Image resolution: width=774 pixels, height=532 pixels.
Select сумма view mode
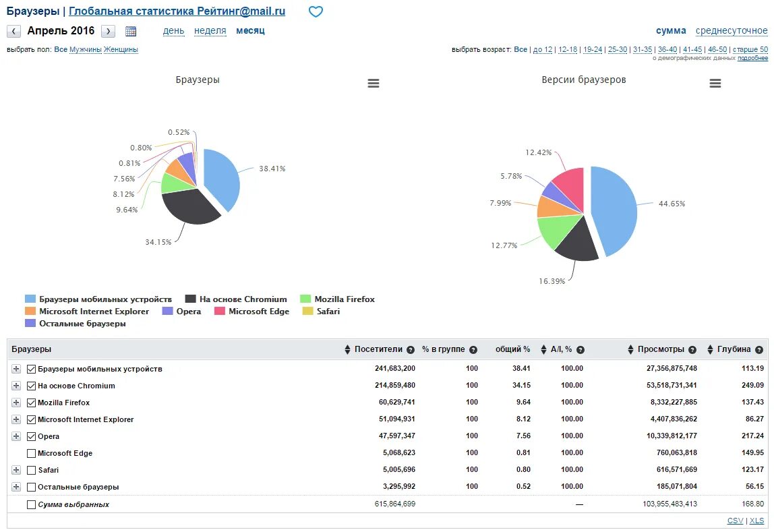671,30
